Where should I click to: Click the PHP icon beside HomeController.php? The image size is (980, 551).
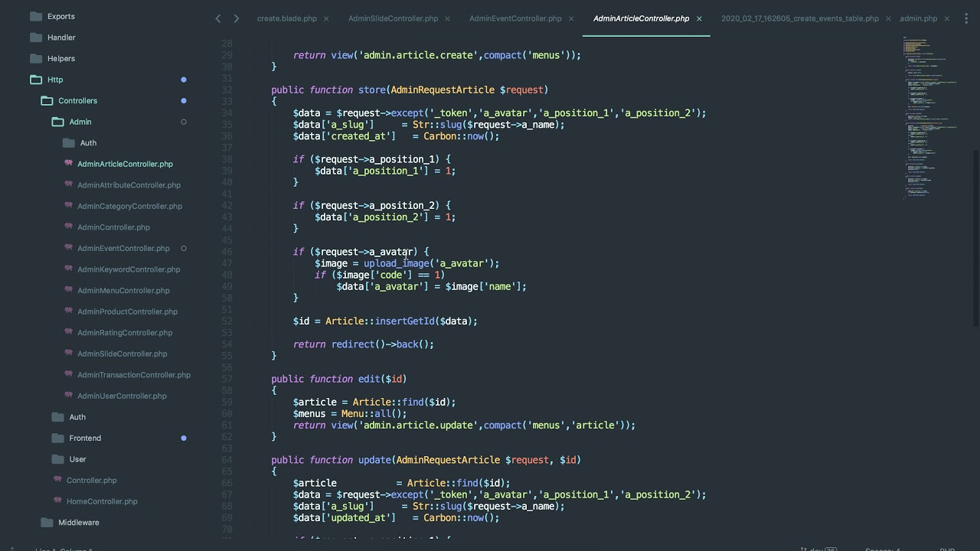coord(58,500)
